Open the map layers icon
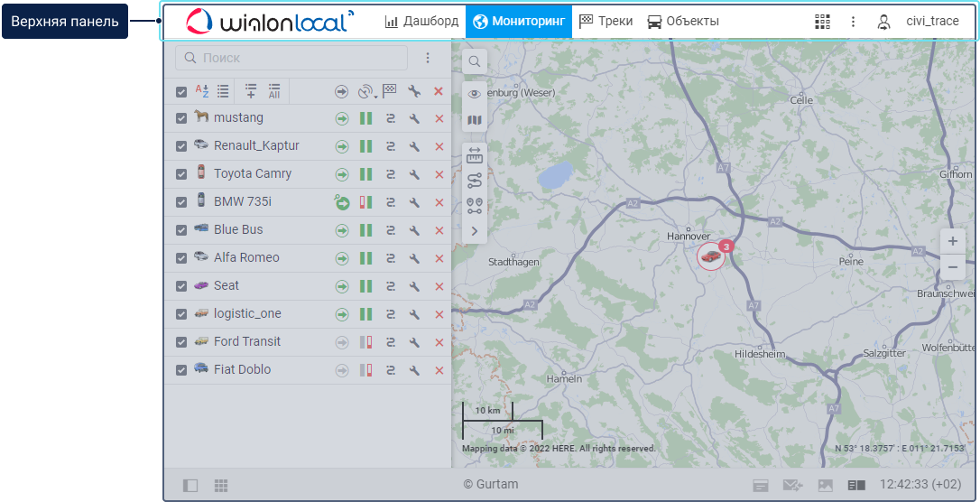980x502 pixels. tap(475, 120)
